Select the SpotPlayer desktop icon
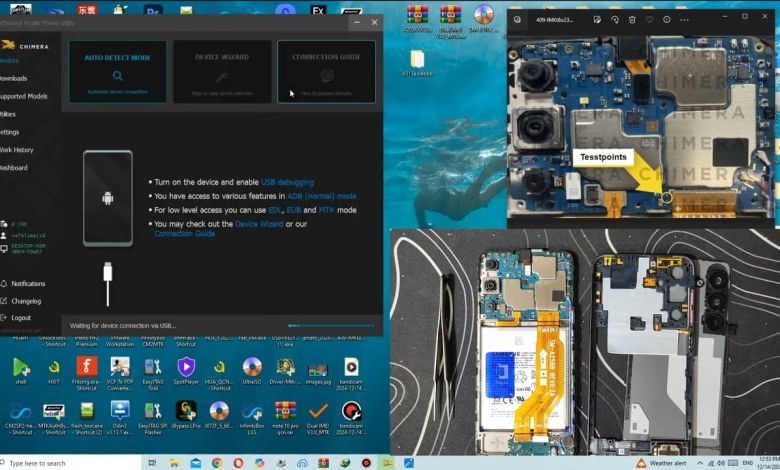Screen dimensions: 780x470 pos(186,372)
